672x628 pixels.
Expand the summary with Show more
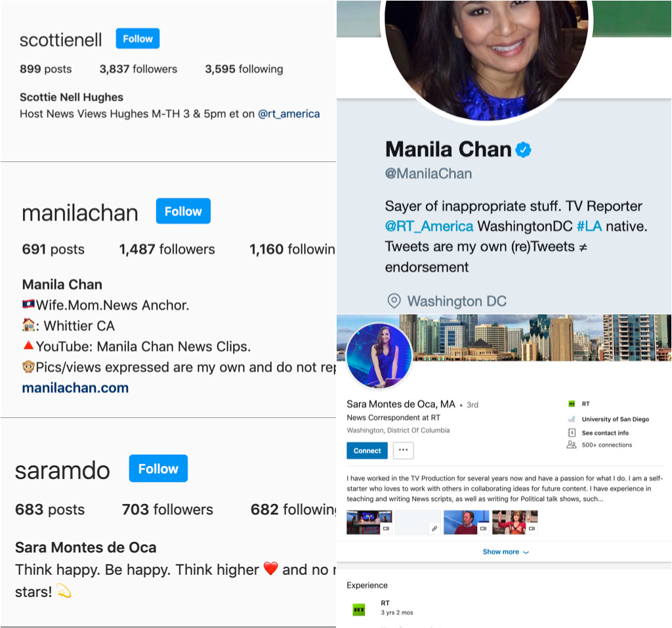tap(506, 552)
